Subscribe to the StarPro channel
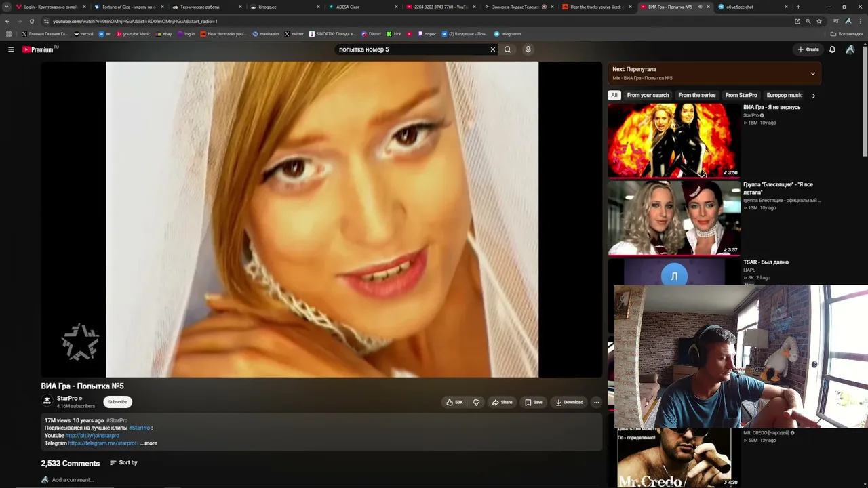The width and height of the screenshot is (868, 488). pyautogui.click(x=117, y=402)
